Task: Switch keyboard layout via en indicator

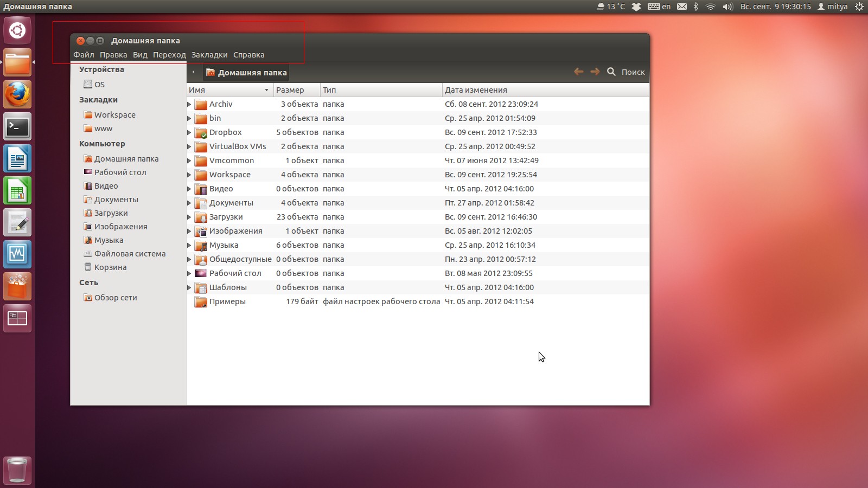Action: point(659,7)
